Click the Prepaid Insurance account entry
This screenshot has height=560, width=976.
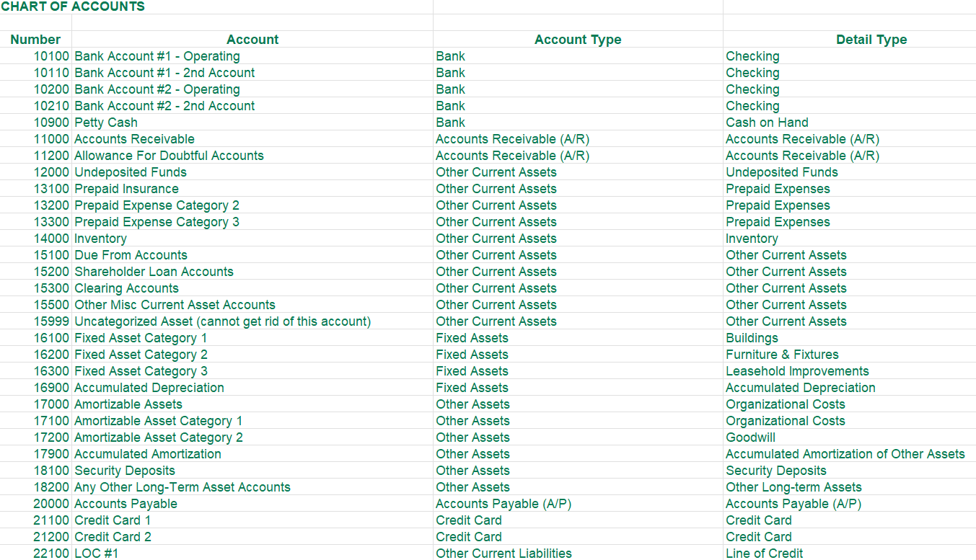tap(126, 189)
